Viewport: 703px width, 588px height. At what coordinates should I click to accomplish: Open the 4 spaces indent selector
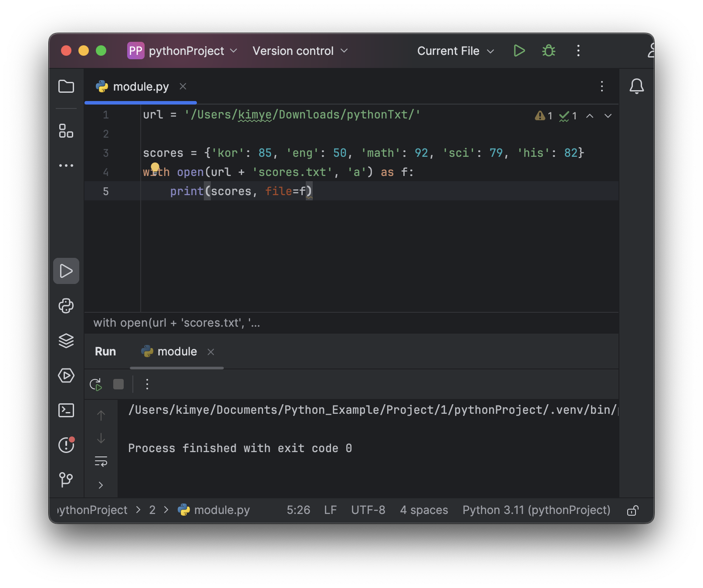424,510
